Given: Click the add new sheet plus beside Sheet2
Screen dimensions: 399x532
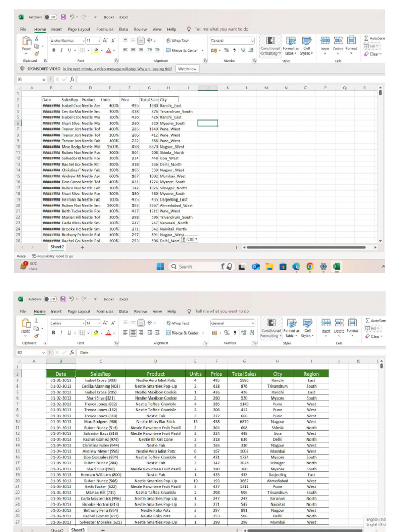Looking at the screenshot, I should pos(82,247).
